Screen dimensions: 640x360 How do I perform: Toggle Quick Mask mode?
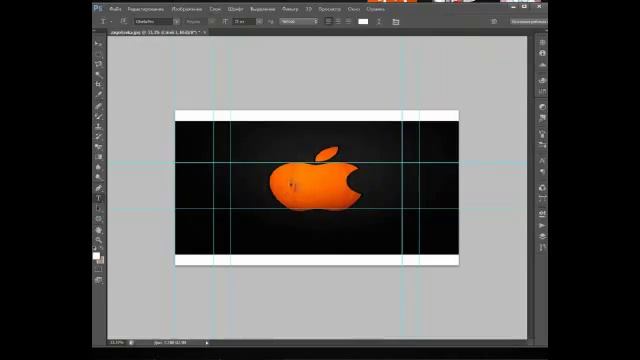pos(98,270)
